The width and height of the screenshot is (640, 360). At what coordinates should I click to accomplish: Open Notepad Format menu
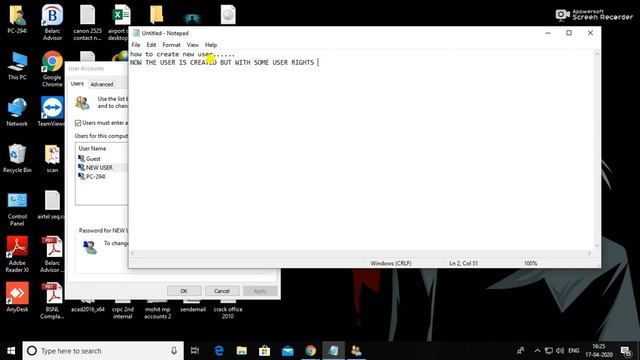[x=171, y=45]
